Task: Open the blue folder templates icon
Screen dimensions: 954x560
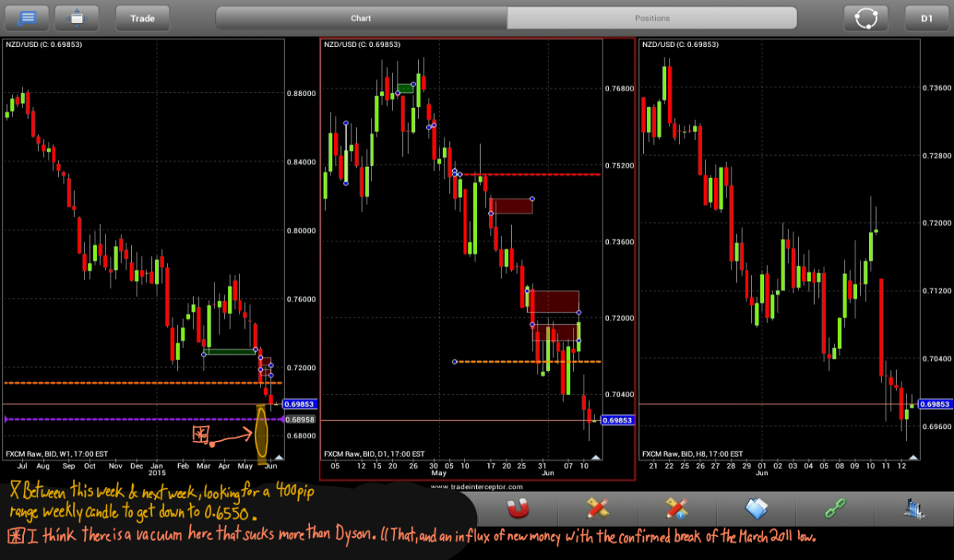Action: (756, 508)
